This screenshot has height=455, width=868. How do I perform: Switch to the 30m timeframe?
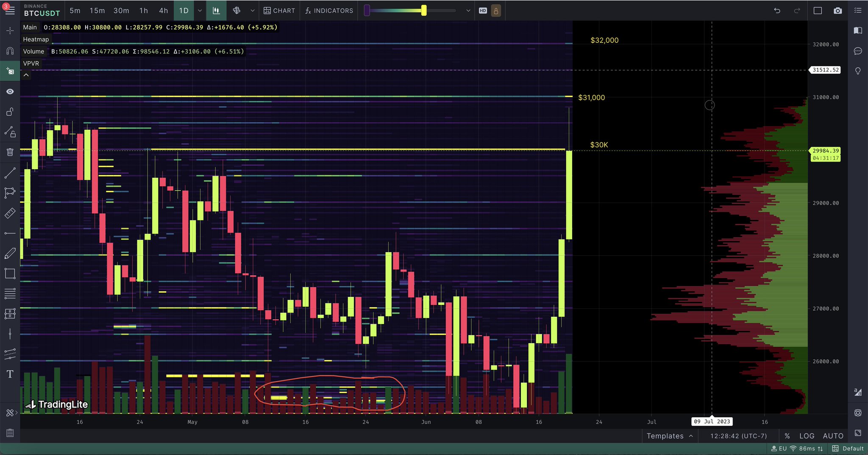pyautogui.click(x=121, y=11)
